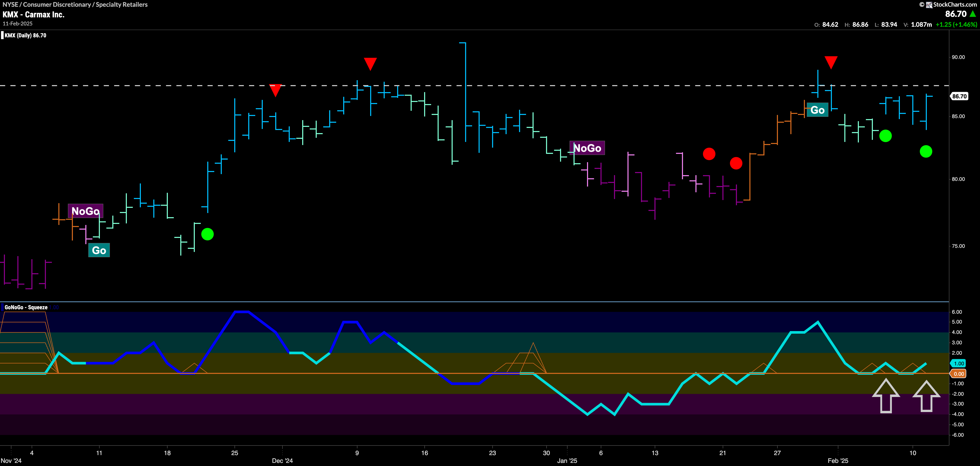The height and width of the screenshot is (466, 980).
Task: Click the change value +1.25 (+1.46%)
Action: 956,24
